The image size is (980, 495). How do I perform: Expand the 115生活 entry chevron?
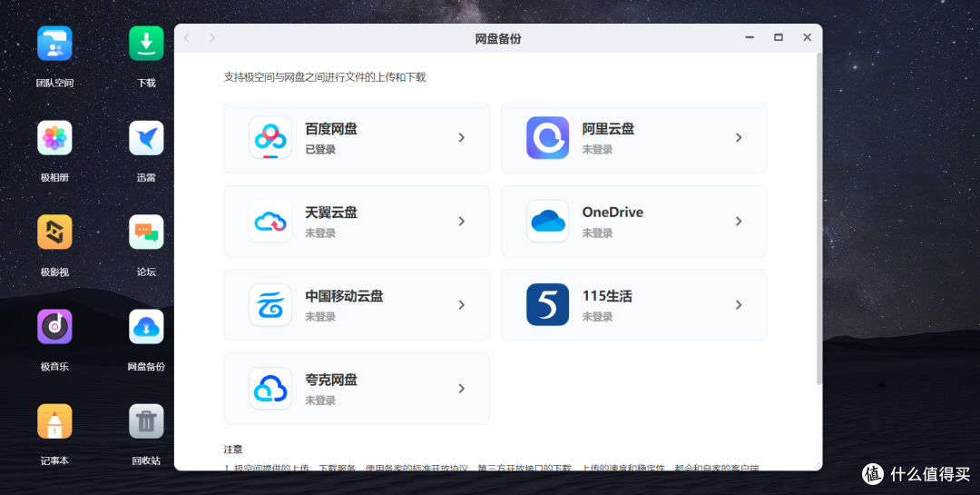click(739, 305)
